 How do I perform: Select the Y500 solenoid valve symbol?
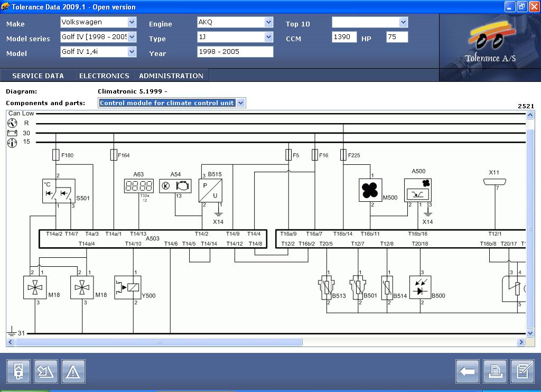point(128,287)
